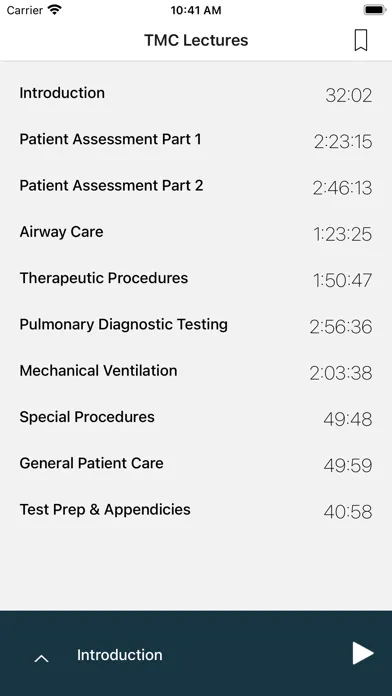Click the 40:58 duration label

(348, 512)
